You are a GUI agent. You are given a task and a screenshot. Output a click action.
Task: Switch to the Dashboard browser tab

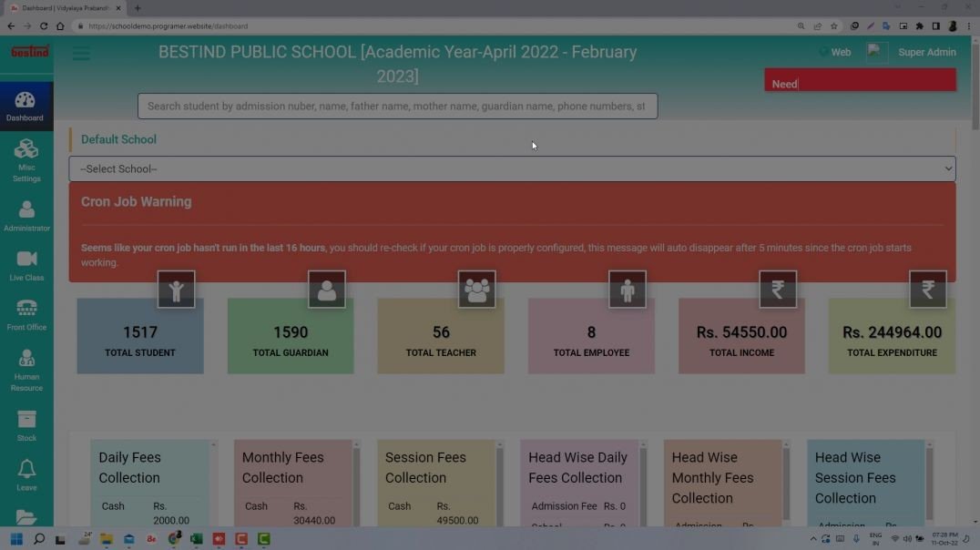pos(64,7)
